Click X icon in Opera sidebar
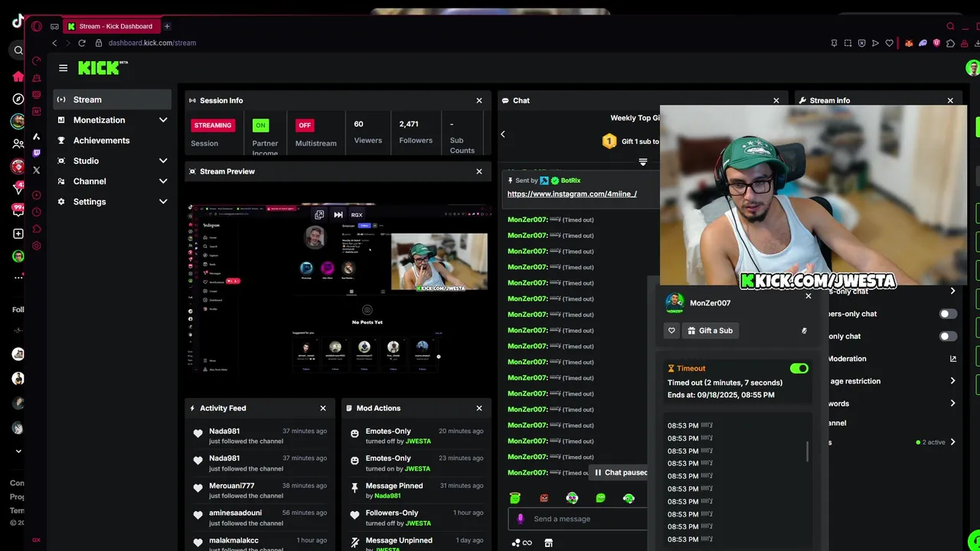The height and width of the screenshot is (551, 980). 36,170
